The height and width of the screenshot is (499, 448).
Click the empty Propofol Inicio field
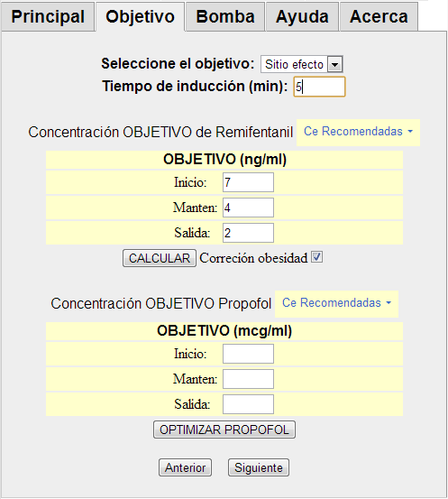click(248, 354)
